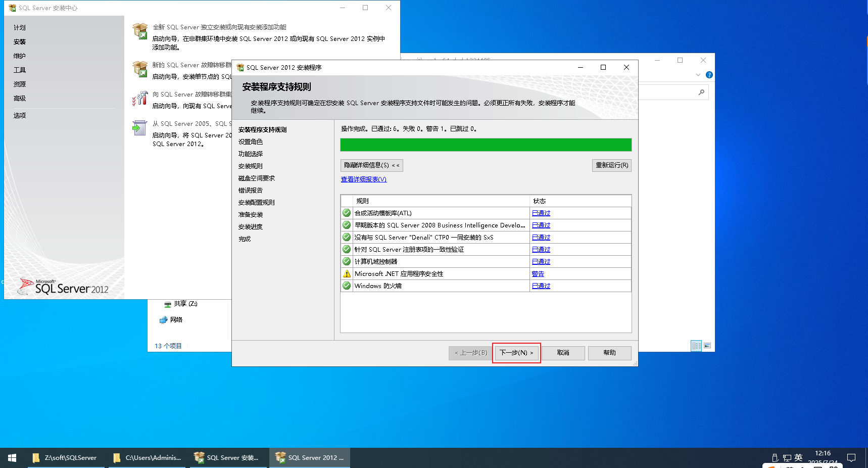Expand Explorer ribbon chevron
Image resolution: width=868 pixels, height=468 pixels.
[x=698, y=75]
